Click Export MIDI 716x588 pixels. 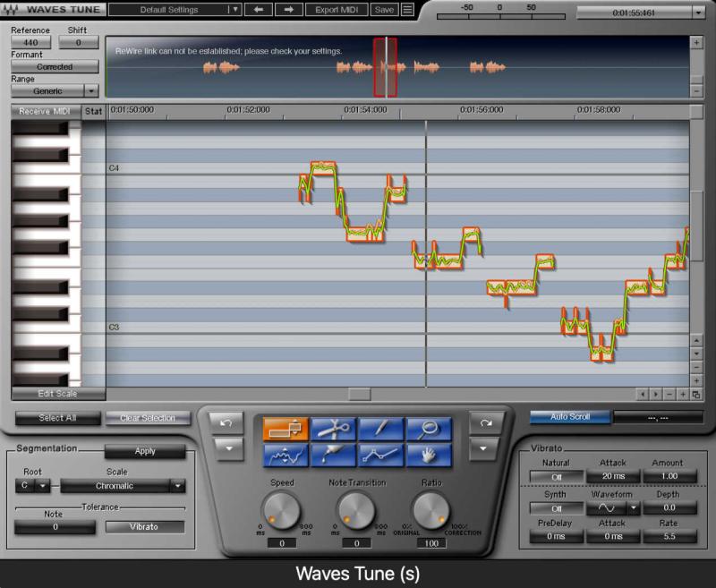point(337,9)
